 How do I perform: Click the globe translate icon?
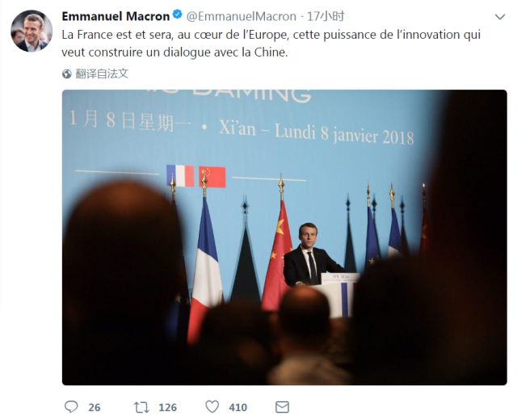click(x=67, y=73)
